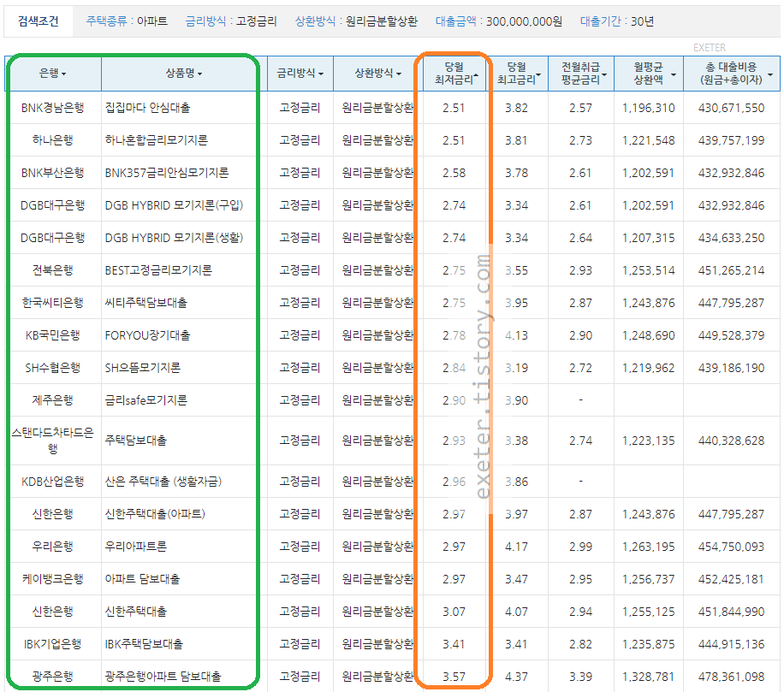Click 대출기간 condition label
Image resolution: width=784 pixels, height=692 pixels.
point(601,21)
